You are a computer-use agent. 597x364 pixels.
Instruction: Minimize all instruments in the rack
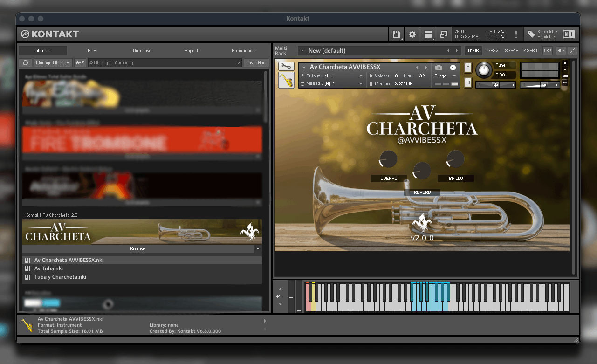(x=572, y=50)
